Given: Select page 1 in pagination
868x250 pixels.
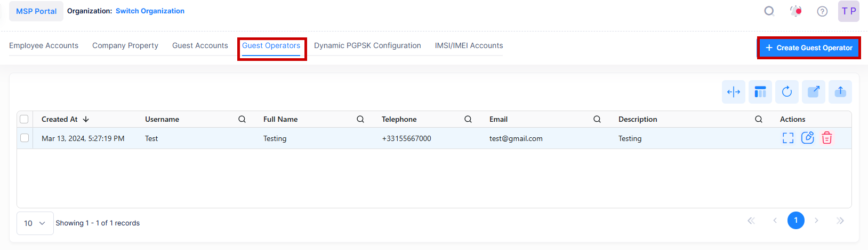Looking at the screenshot, I should [x=796, y=220].
